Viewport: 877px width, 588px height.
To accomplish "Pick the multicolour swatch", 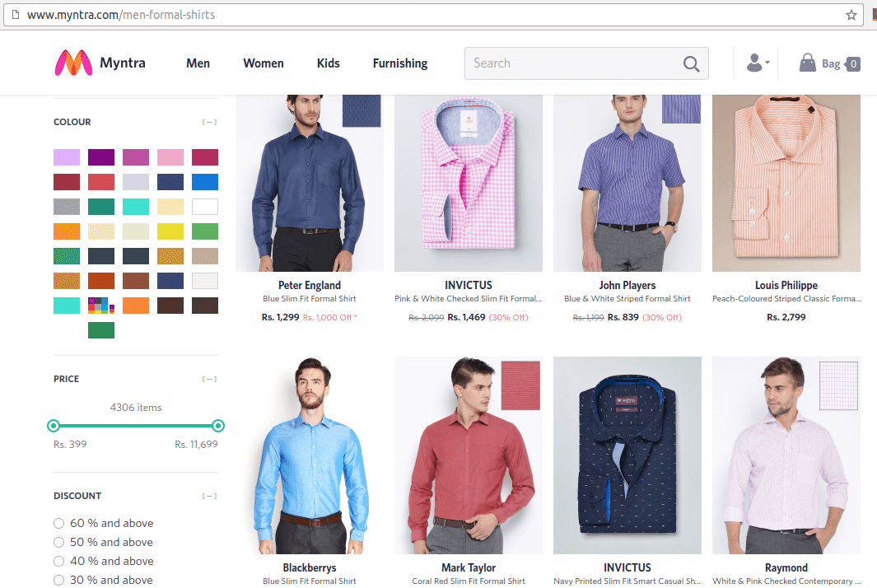I will click(101, 306).
